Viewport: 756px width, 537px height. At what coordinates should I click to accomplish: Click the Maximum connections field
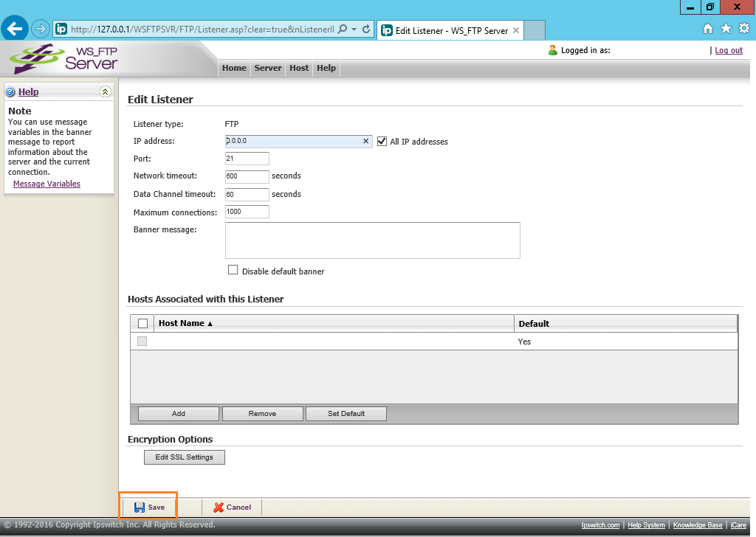pyautogui.click(x=247, y=212)
